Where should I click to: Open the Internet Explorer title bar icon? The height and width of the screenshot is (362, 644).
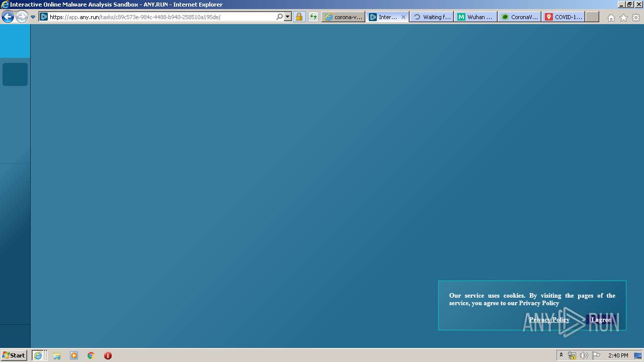[5, 5]
